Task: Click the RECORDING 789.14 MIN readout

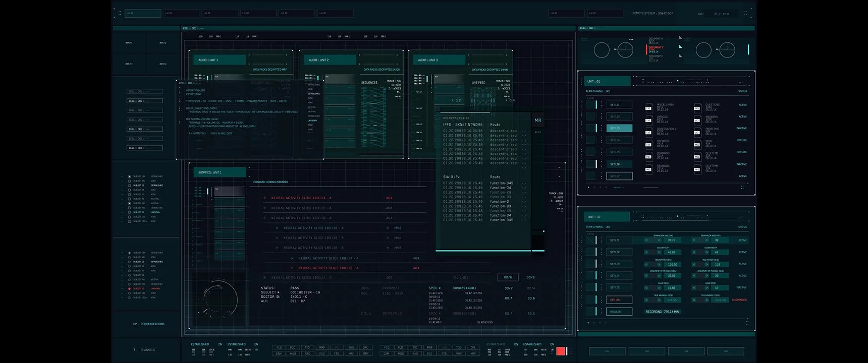Action: click(663, 312)
